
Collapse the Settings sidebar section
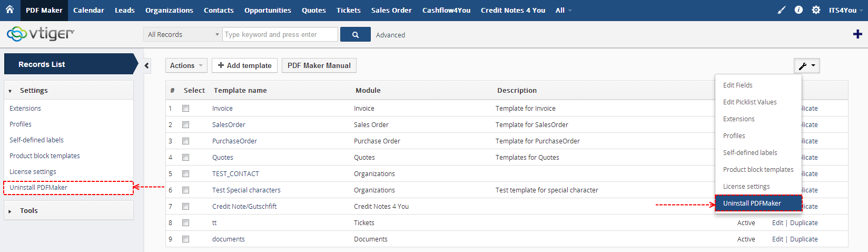point(68,90)
